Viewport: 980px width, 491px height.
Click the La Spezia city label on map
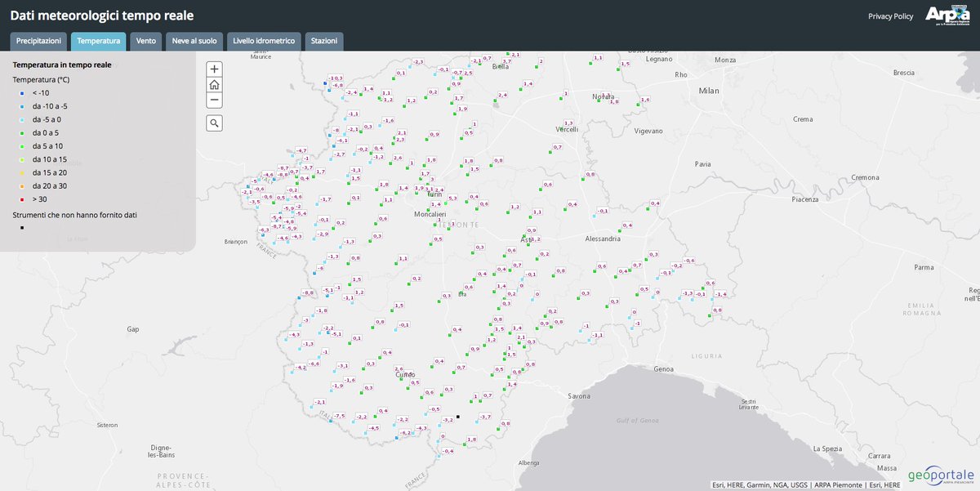[x=827, y=449]
